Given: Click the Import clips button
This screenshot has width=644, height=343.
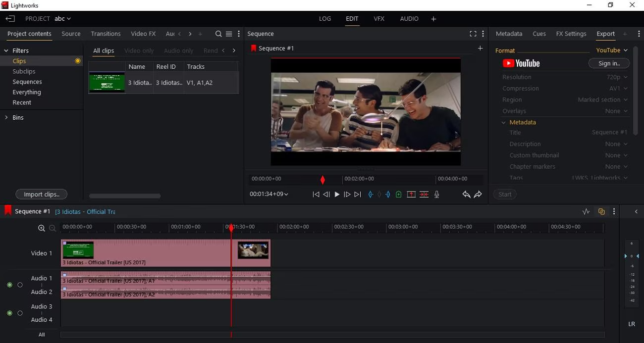Looking at the screenshot, I should [41, 194].
